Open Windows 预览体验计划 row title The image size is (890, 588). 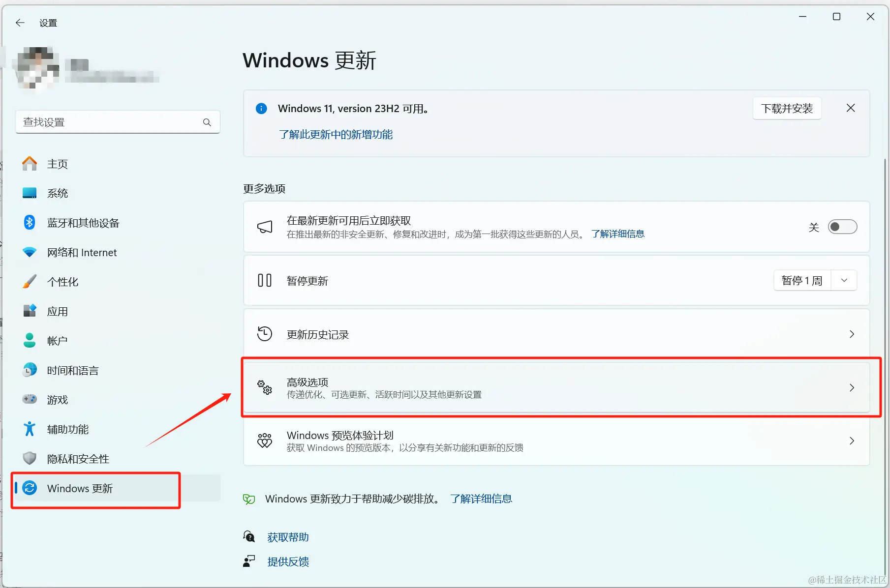(x=340, y=435)
